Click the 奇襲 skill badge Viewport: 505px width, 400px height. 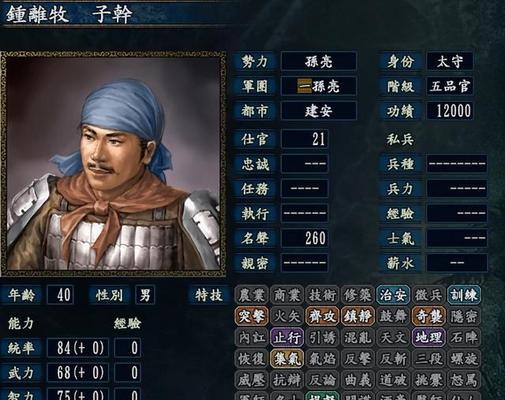click(429, 316)
